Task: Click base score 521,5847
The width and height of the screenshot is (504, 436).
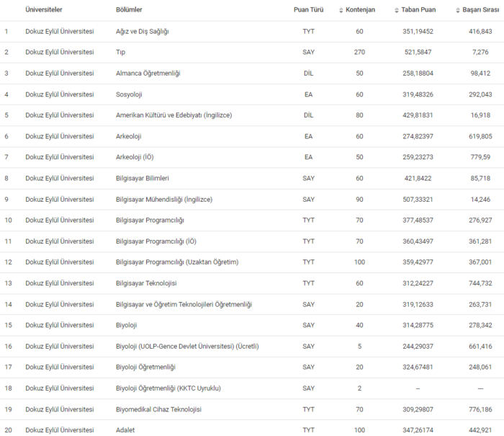Action: pyautogui.click(x=418, y=52)
